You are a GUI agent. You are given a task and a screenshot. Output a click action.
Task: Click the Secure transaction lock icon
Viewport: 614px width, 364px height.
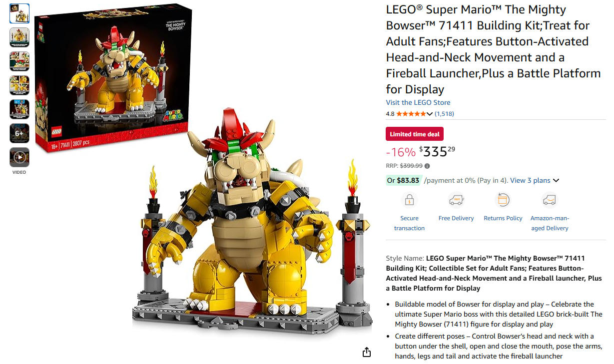tap(409, 201)
